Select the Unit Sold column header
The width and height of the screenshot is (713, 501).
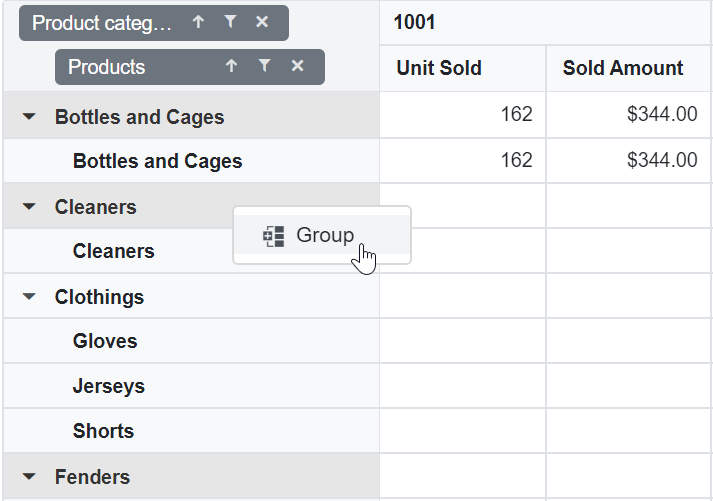point(463,68)
